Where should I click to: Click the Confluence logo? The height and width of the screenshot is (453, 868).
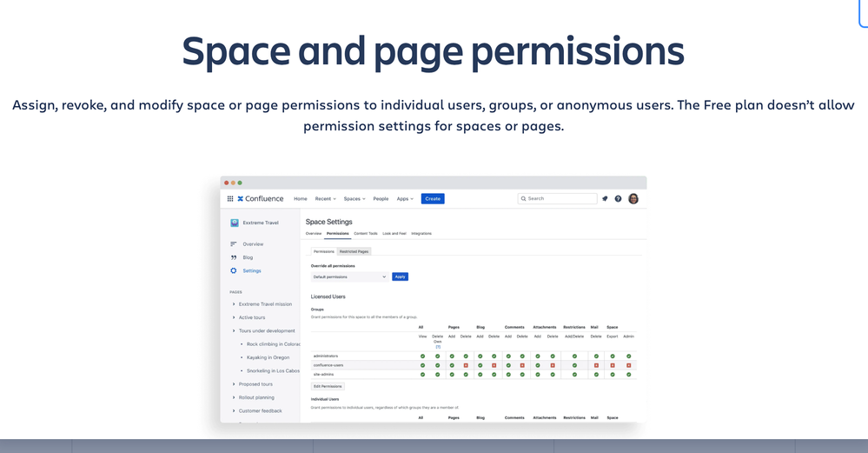pos(260,199)
